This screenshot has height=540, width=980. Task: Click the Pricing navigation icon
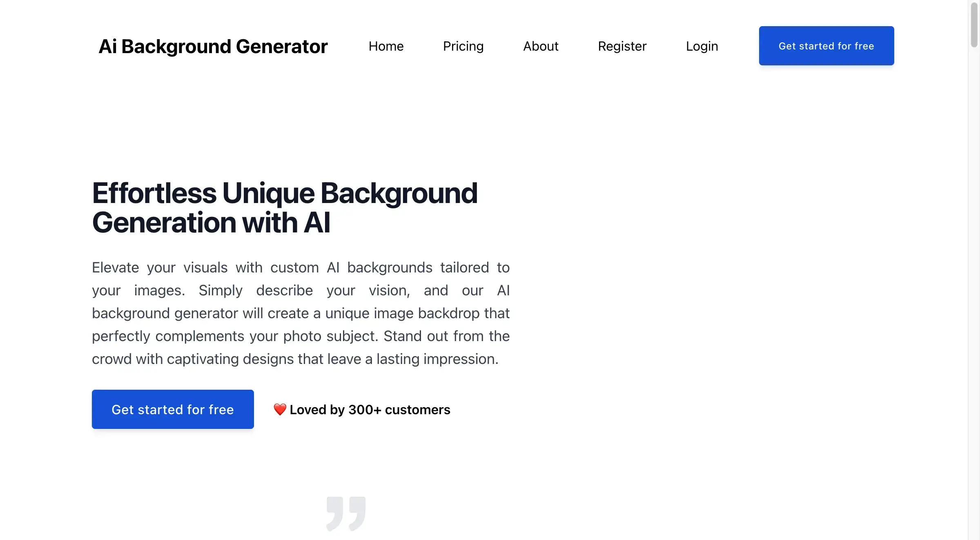[463, 45]
